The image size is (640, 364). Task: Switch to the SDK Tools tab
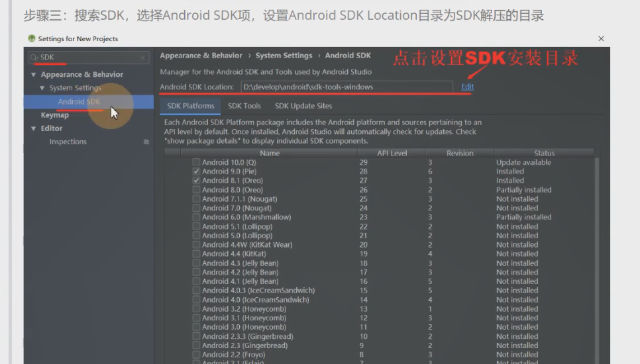[244, 106]
